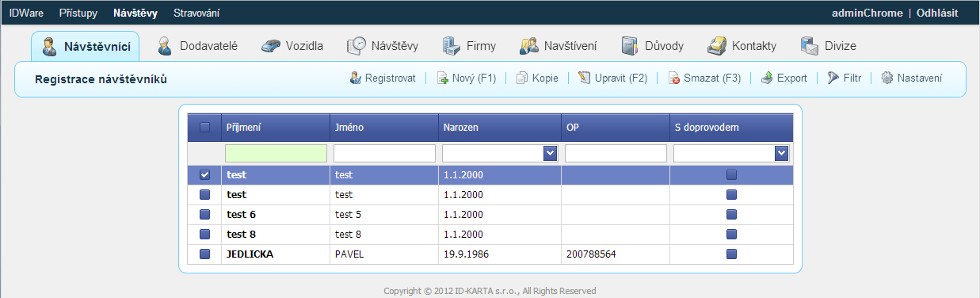Switch to the Kontakty tab
980x298 pixels.
click(742, 46)
